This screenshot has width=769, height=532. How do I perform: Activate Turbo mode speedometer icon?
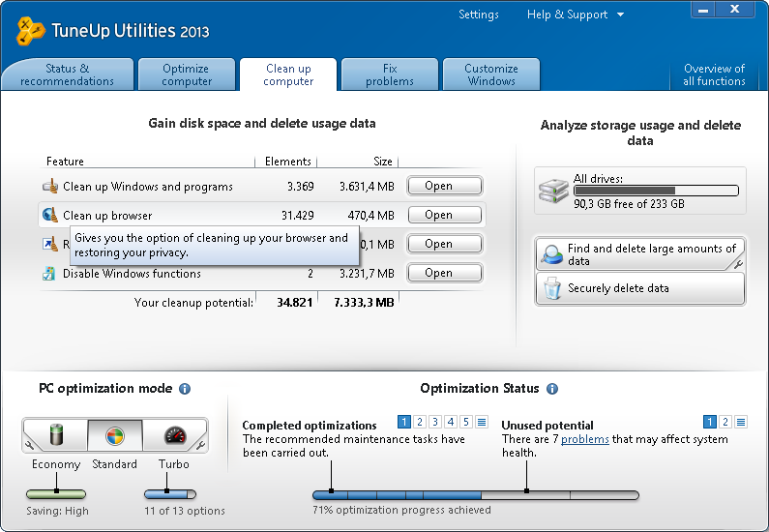[174, 435]
